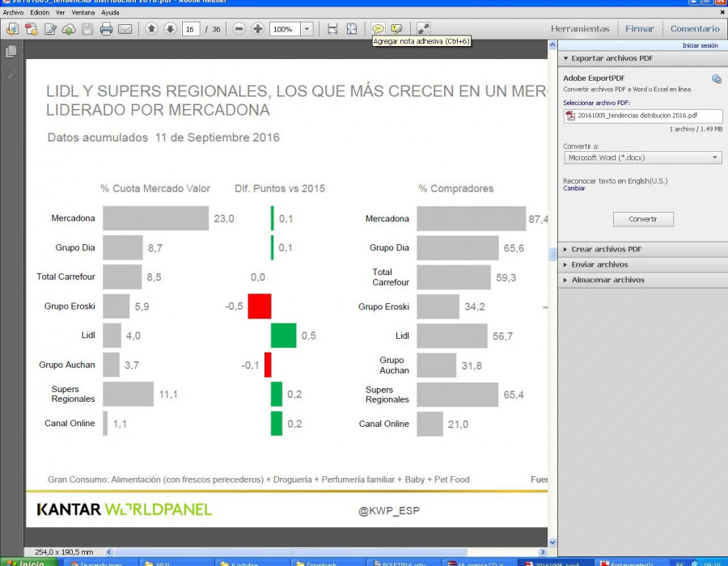Click the Datos acumulados 11 de Septiembre 2016 text

163,137
